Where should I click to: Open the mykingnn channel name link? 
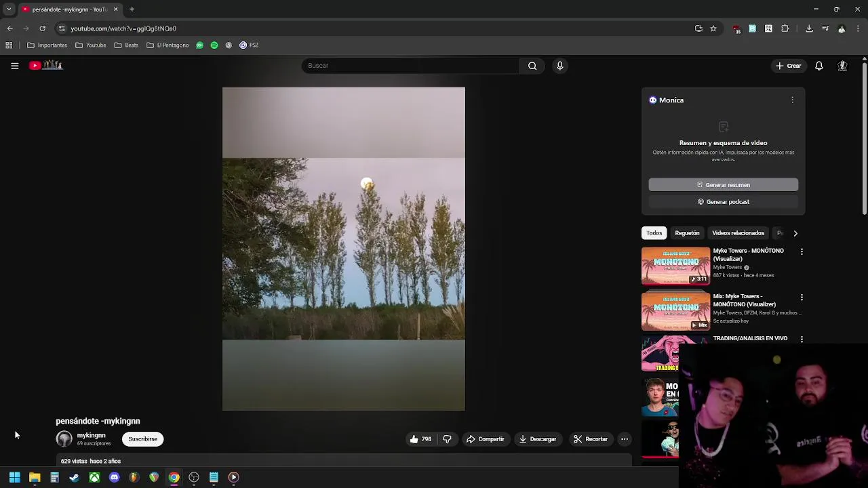(x=91, y=435)
